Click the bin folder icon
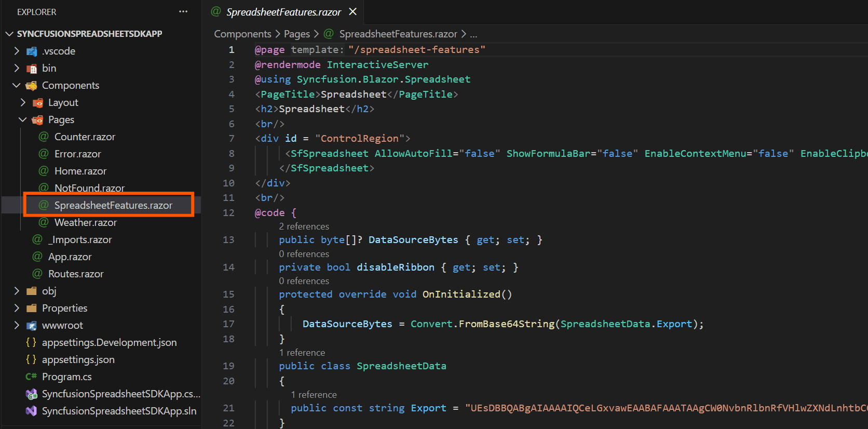868x429 pixels. coord(32,69)
